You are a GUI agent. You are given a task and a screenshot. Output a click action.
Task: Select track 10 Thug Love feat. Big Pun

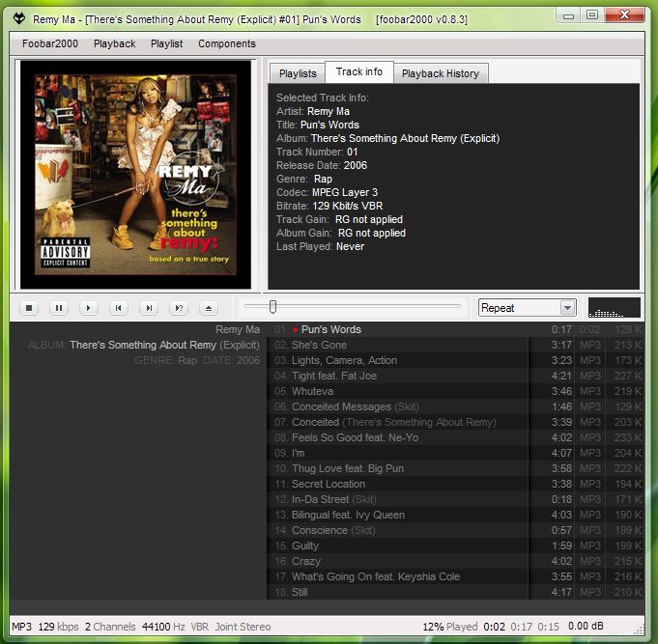pyautogui.click(x=456, y=468)
